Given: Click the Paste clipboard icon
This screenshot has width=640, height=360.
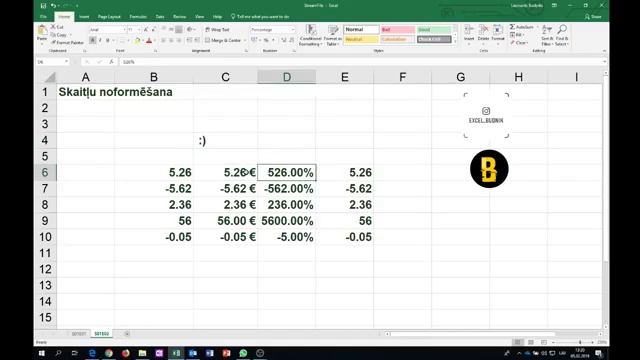Looking at the screenshot, I should tap(42, 31).
